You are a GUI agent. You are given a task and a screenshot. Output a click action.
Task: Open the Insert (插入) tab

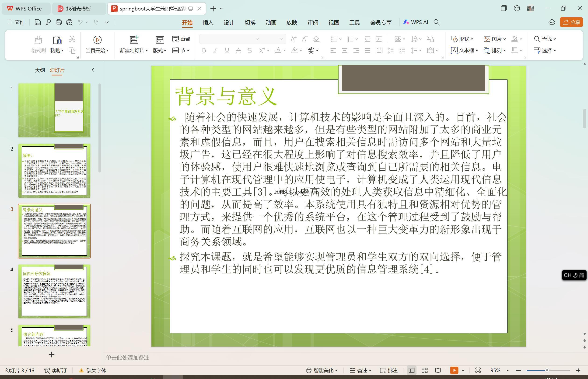click(208, 23)
